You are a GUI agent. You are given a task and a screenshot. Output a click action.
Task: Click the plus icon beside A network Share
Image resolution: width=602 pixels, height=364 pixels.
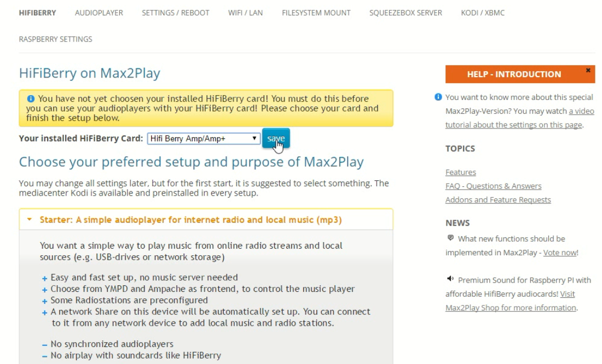[x=44, y=313]
